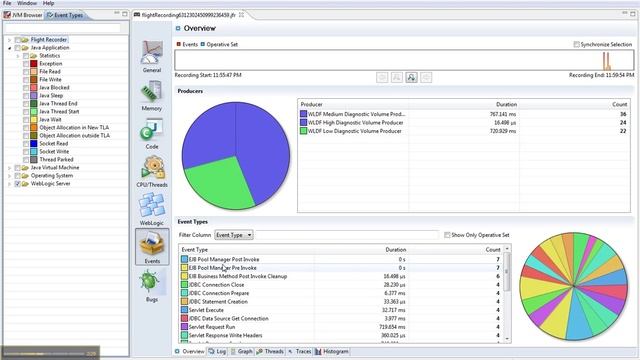Viewport: 640px width, 360px height.
Task: Select the JDBC Connection Close row
Action: click(x=341, y=285)
